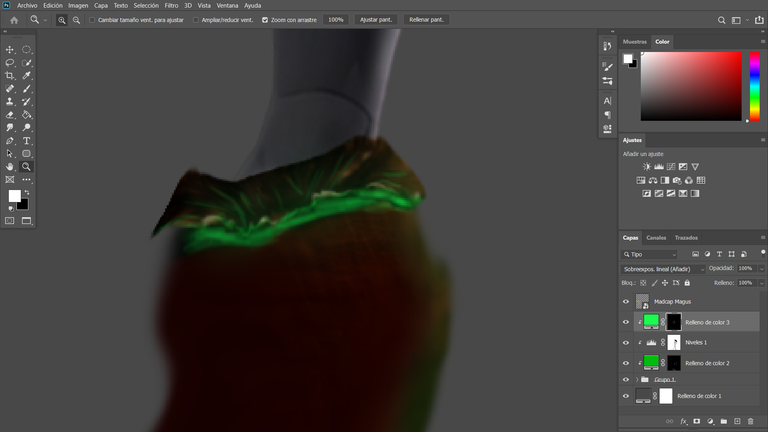Select the Lasso tool
The height and width of the screenshot is (432, 768).
coord(10,63)
